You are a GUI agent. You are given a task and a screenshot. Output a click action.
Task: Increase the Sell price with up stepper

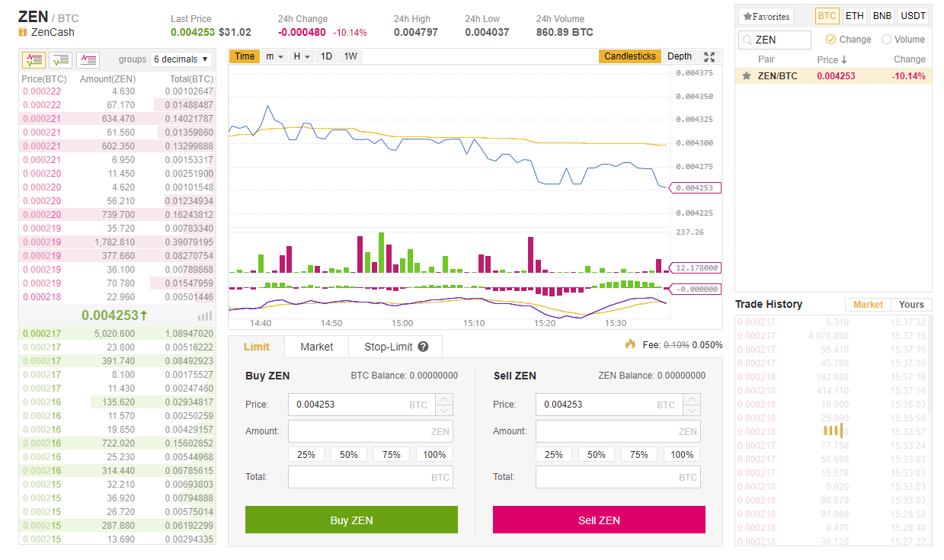[692, 399]
